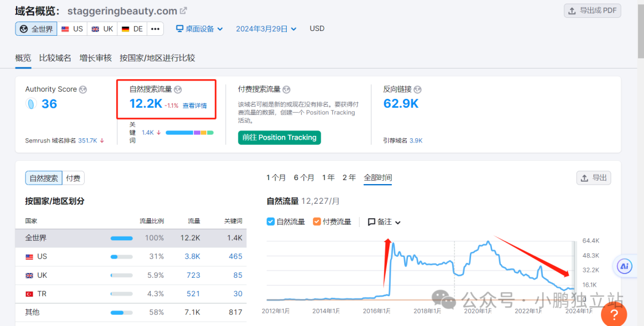Image resolution: width=644 pixels, height=326 pixels.
Task: Uncheck the 自然流量 checkbox
Action: tap(271, 222)
